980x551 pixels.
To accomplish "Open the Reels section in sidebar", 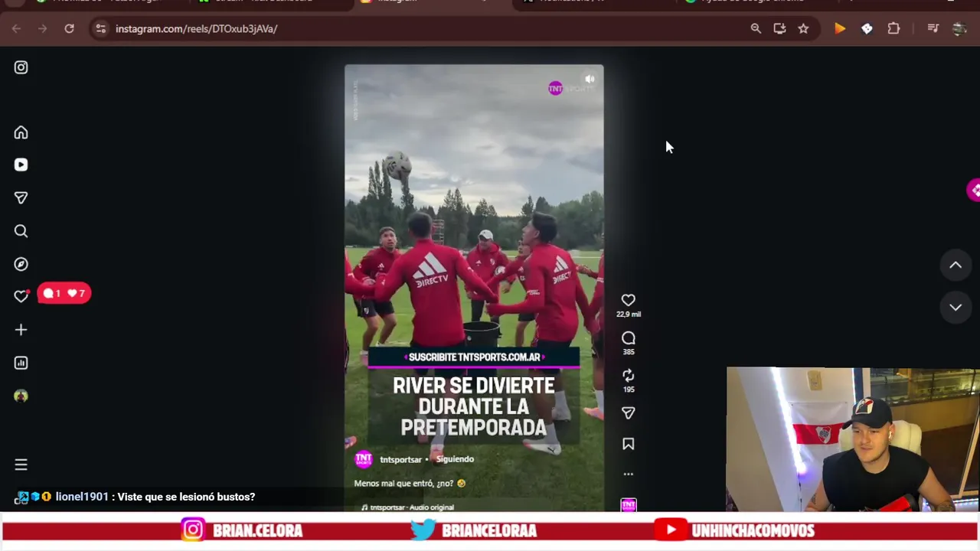I will 21,165.
